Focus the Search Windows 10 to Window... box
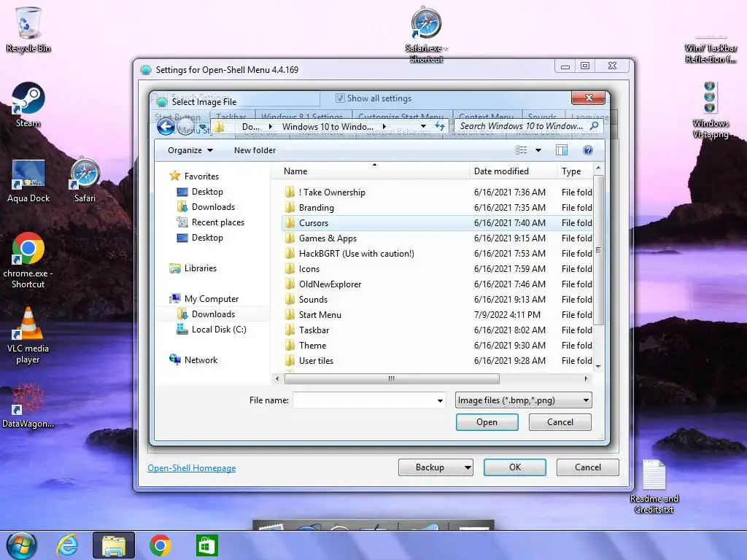This screenshot has height=560, width=747. point(522,126)
